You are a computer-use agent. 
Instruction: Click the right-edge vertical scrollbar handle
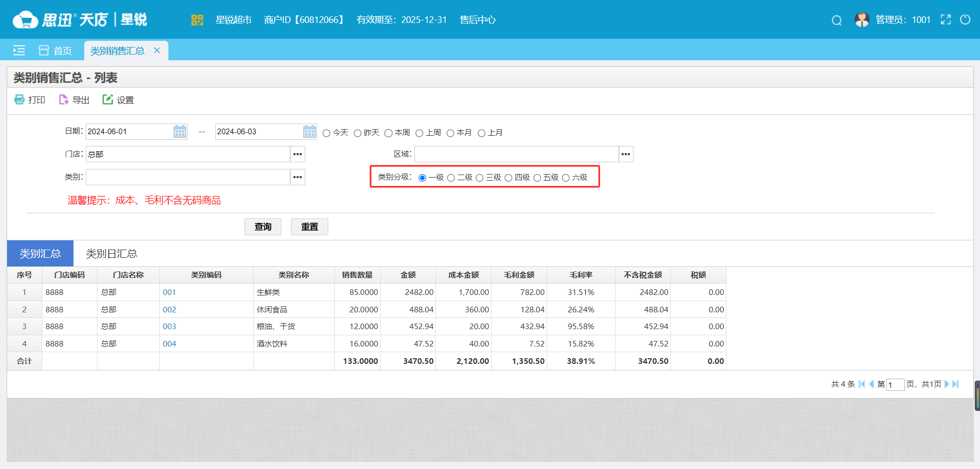click(977, 396)
